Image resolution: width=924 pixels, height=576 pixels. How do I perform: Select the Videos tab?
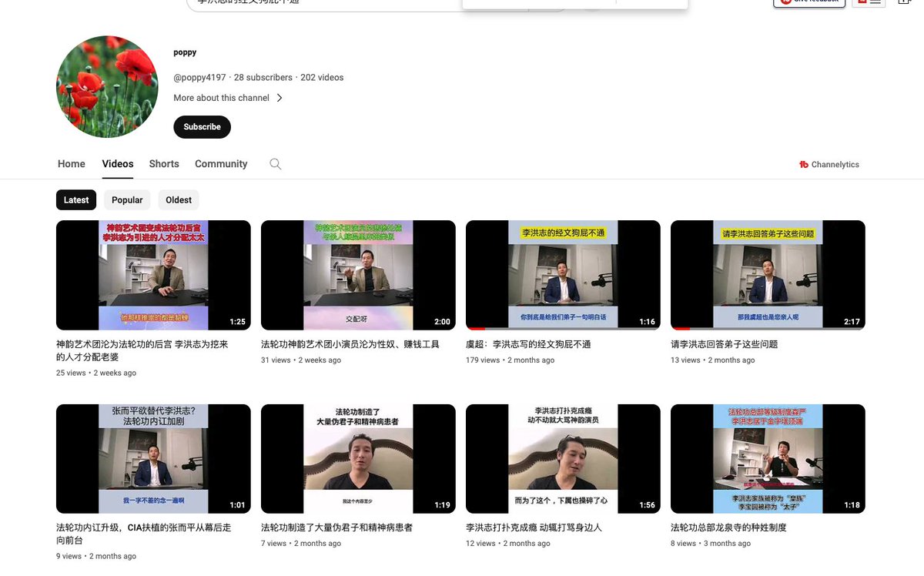(118, 164)
